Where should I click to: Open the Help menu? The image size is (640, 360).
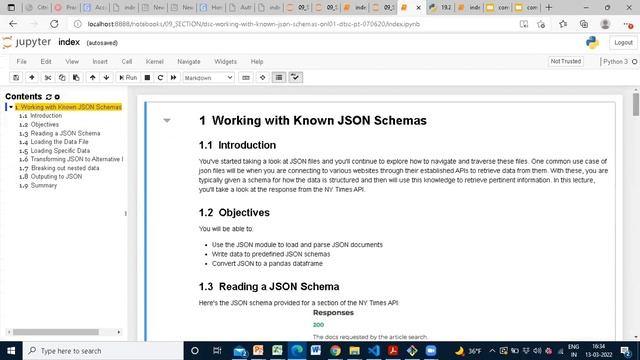pyautogui.click(x=257, y=62)
